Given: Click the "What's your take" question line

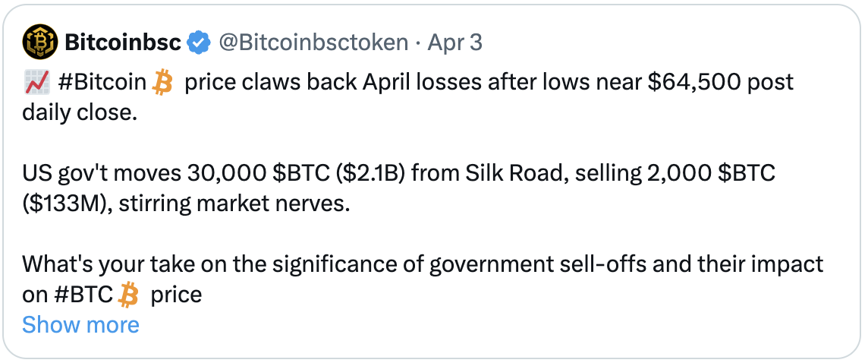Looking at the screenshot, I should click(x=423, y=264).
